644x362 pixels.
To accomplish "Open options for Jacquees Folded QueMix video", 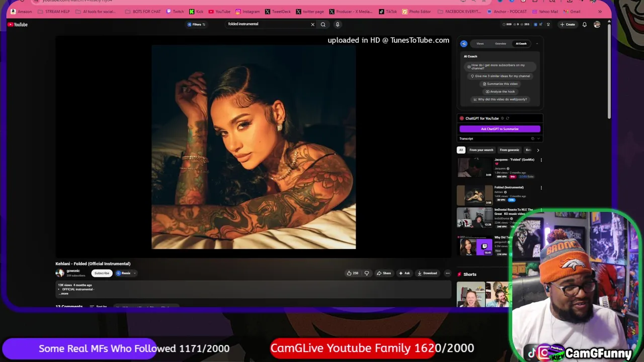I will (x=541, y=160).
